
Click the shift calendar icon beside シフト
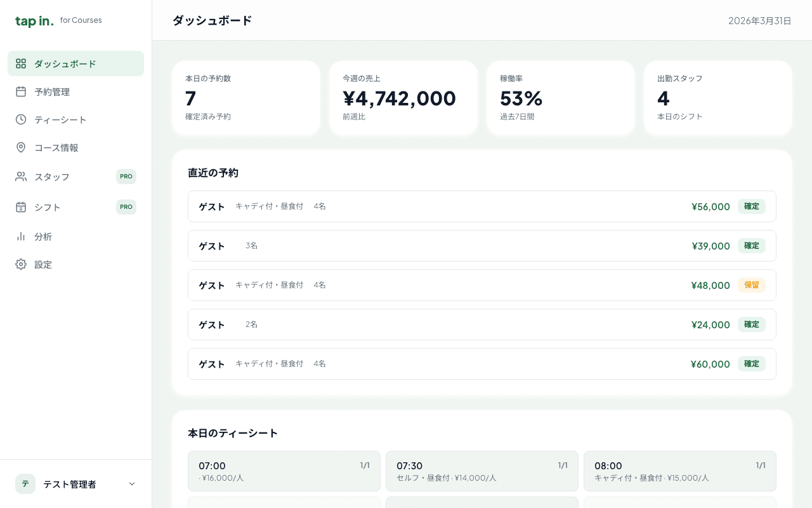(x=21, y=207)
